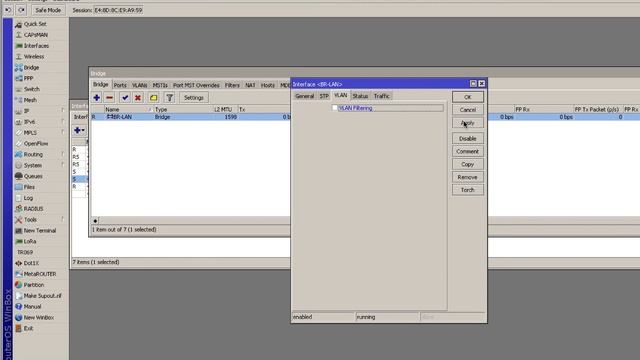Click Remove button in BR-LAN dialog
The image size is (640, 360).
tap(468, 177)
